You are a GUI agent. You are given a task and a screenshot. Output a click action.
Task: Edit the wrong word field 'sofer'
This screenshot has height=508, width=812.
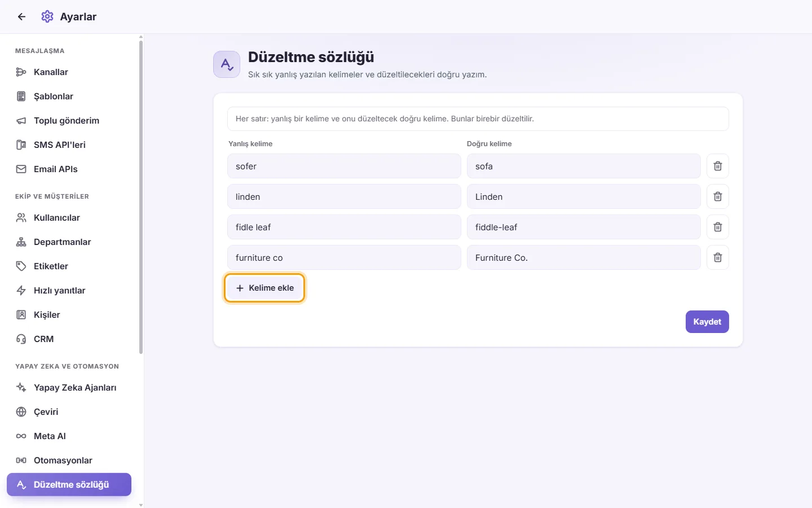pos(344,166)
